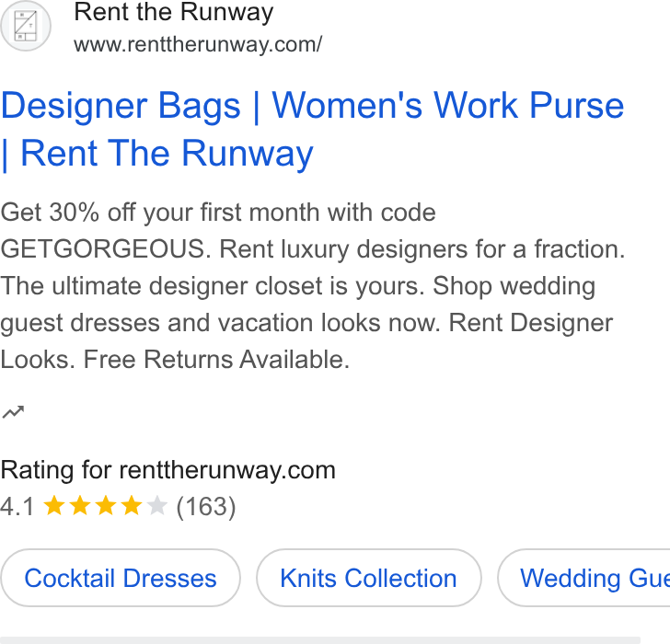
Task: Click the 4.1 rating number
Action: coord(17,507)
